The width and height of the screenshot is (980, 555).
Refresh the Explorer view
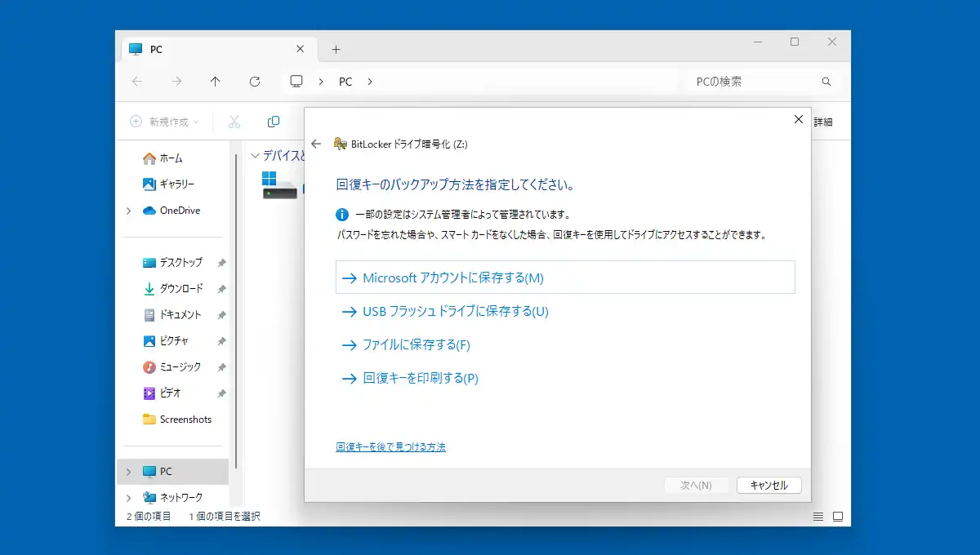point(254,82)
